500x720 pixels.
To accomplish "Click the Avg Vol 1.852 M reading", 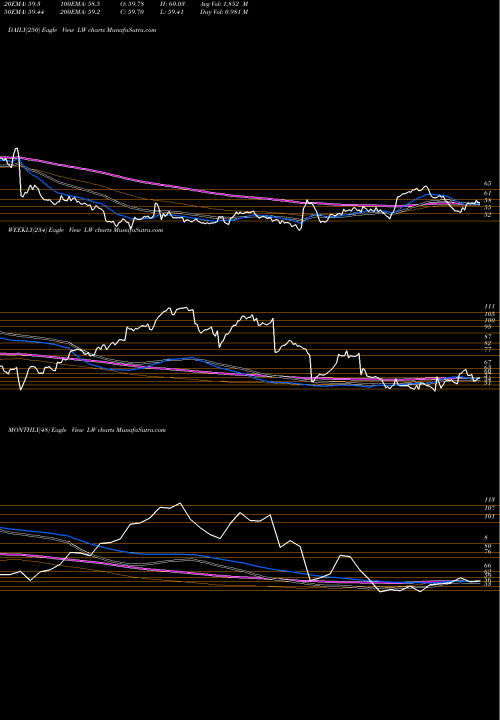I will (x=224, y=4).
